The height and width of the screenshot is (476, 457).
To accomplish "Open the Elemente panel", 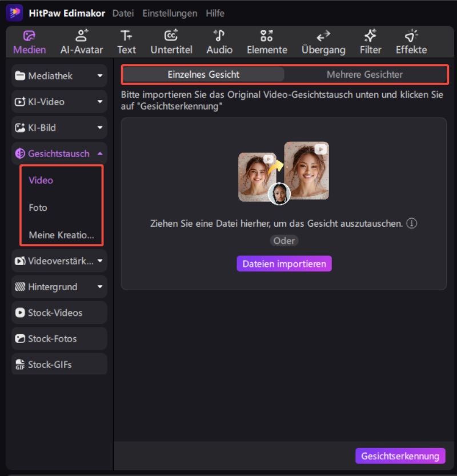I will tap(267, 42).
